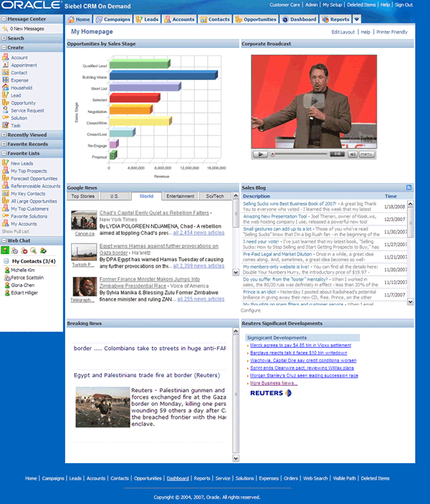Open the Accounts tab

click(179, 19)
